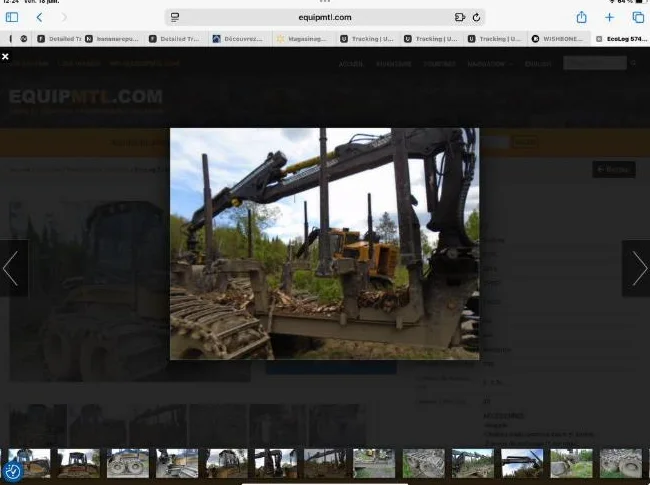
Task: Select the thumbnail of the yellow machine on gravel
Action: (374, 463)
